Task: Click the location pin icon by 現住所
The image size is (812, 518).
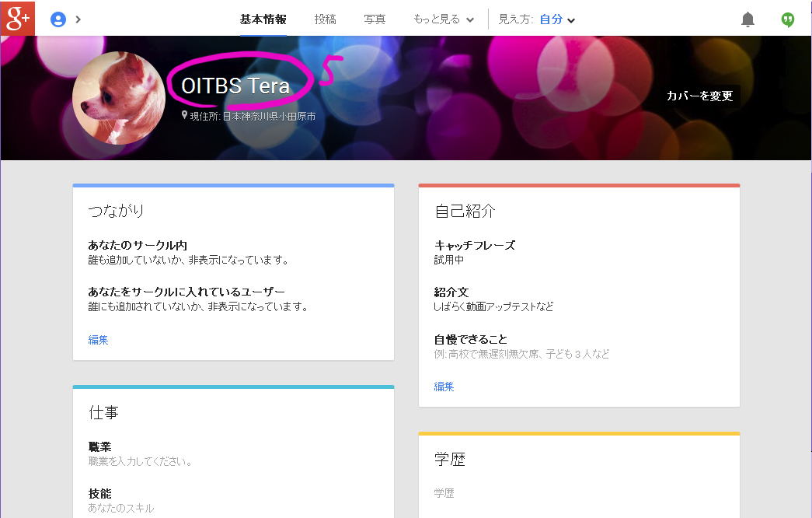Action: (184, 115)
